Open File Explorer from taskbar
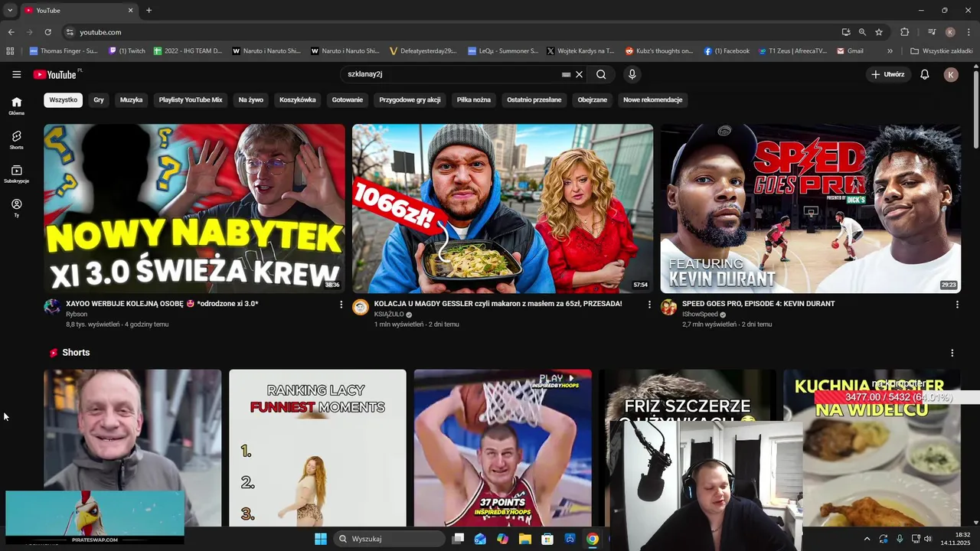 click(x=524, y=539)
